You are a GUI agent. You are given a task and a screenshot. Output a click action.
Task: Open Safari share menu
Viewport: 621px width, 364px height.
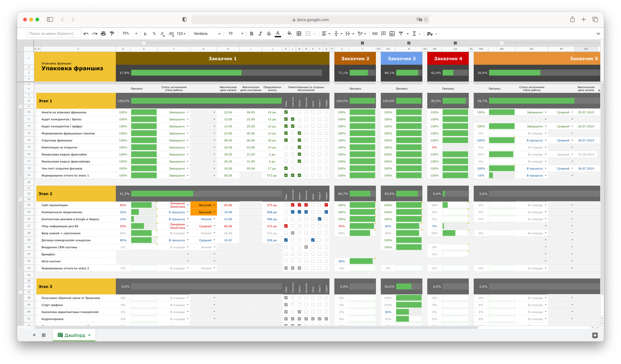[x=572, y=19]
